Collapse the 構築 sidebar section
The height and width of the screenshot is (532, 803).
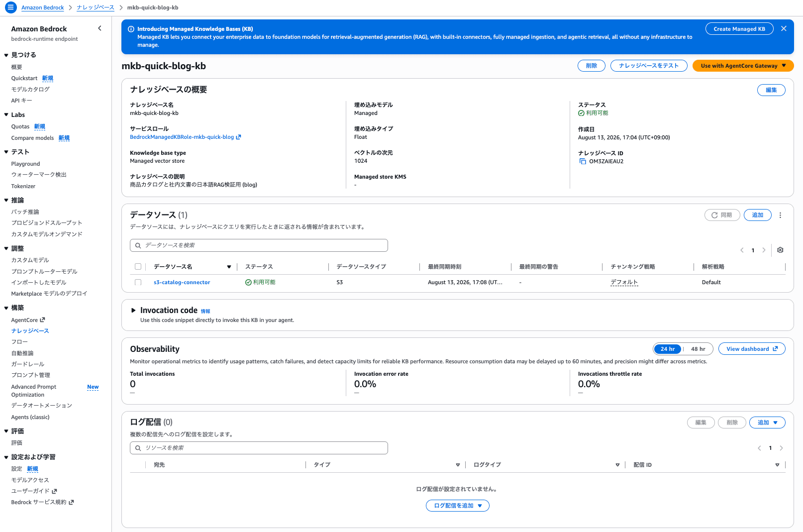[x=6, y=308]
